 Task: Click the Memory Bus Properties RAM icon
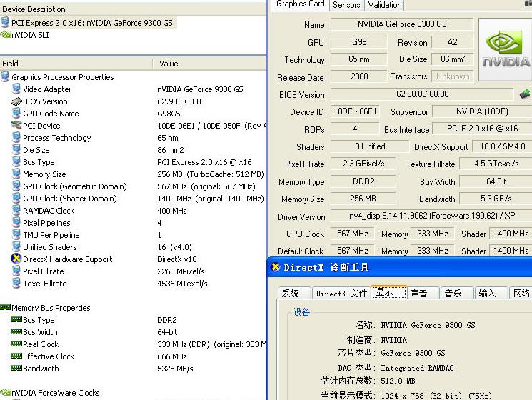[x=6, y=307]
